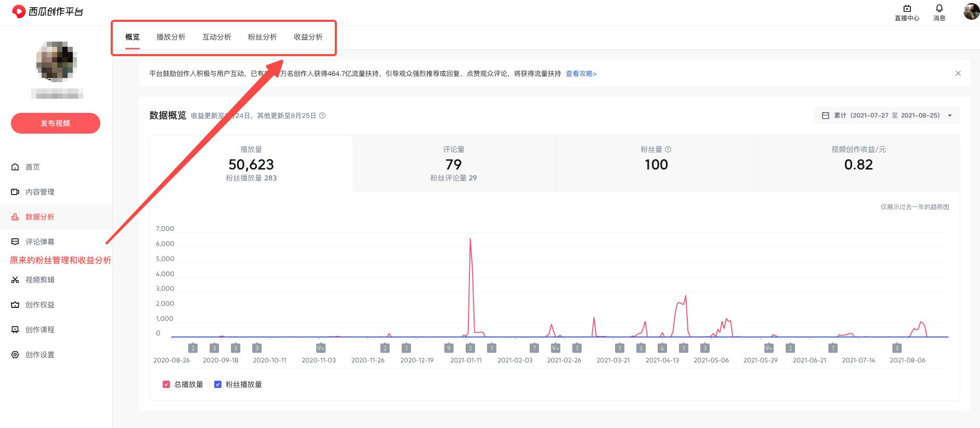
Task: Click the 2021-08-06 date on the chart axis
Action: [908, 360]
